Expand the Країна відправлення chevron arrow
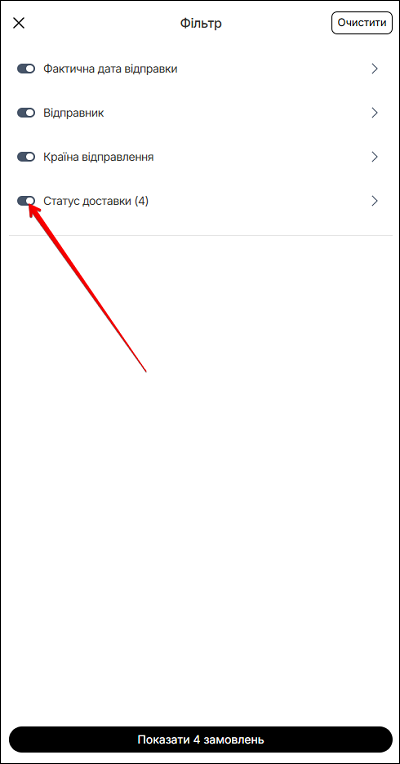The height and width of the screenshot is (764, 400). pos(375,157)
